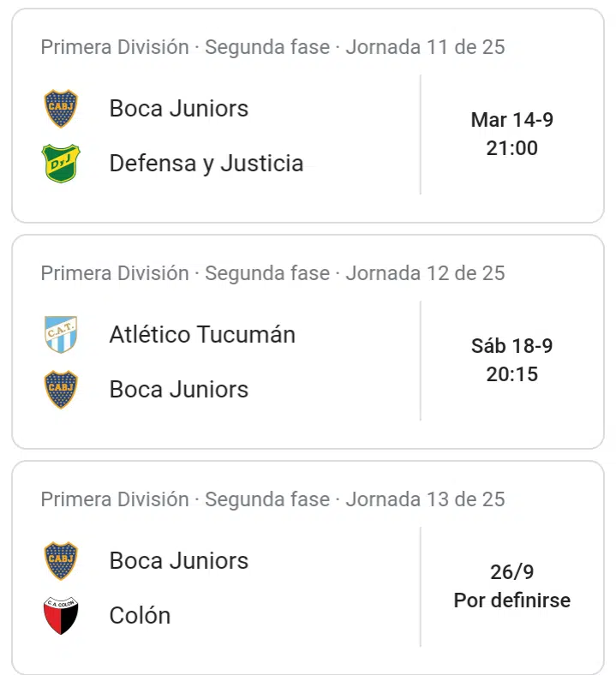Image resolution: width=616 pixels, height=675 pixels.
Task: Open the Defensa y Justicia team name
Action: pos(206,164)
